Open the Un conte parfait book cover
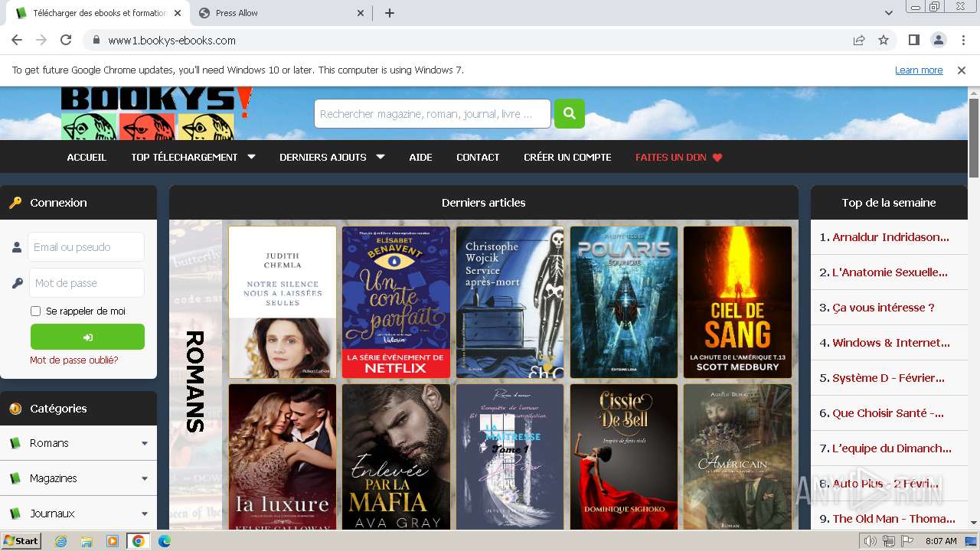The height and width of the screenshot is (551, 980). coord(396,302)
